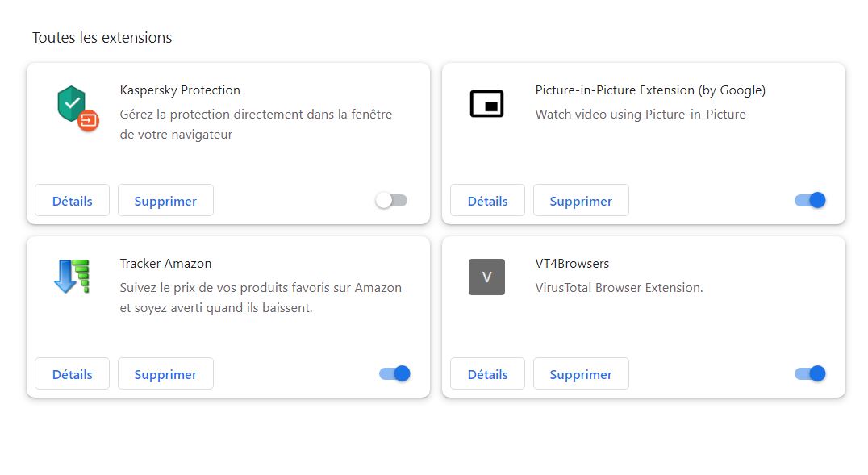Click the Kaspersky Protection title text
Screen dimensions: 868x475
click(x=180, y=90)
